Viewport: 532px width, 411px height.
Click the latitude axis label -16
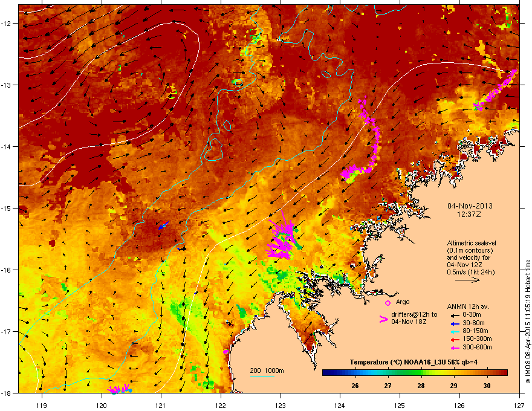tap(7, 270)
